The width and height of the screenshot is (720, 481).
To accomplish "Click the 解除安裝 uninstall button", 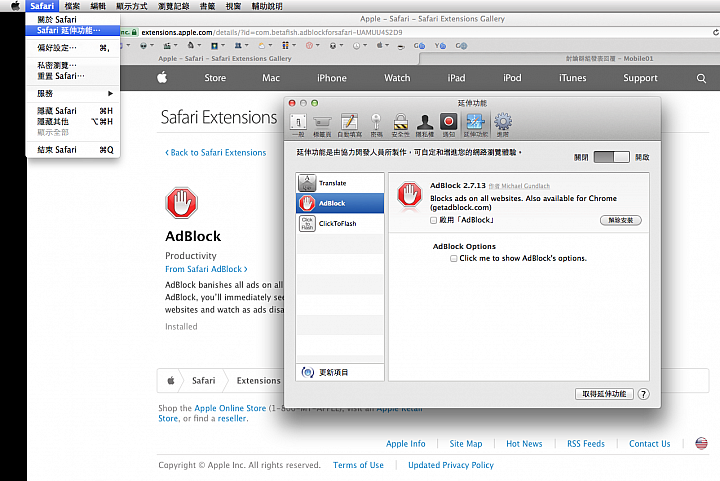I will [x=620, y=220].
